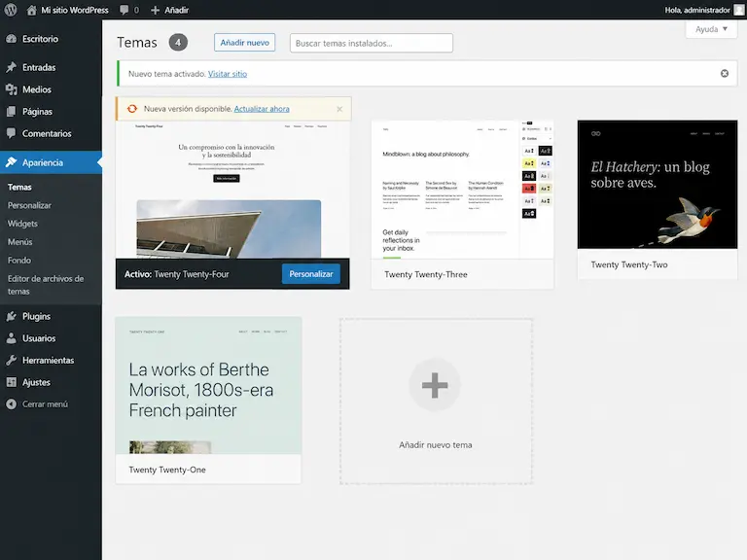Click the Cerrar menú collapse arrow icon
747x560 pixels.
[12, 403]
